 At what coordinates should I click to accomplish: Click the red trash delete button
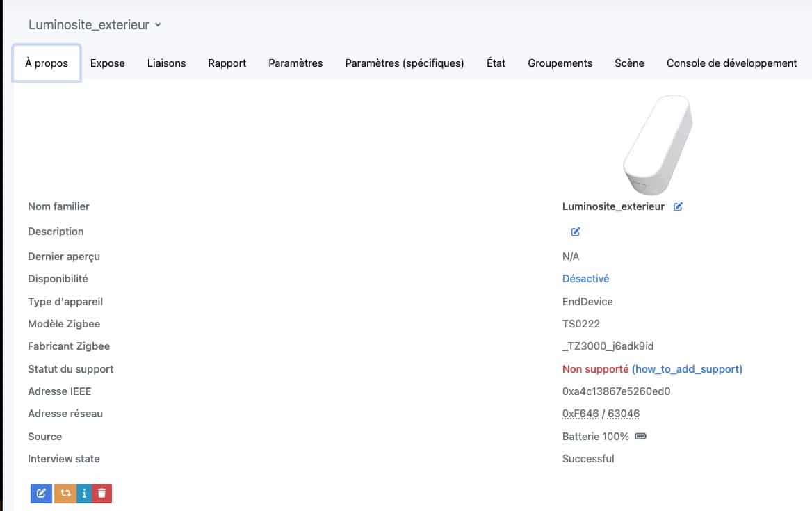pyautogui.click(x=102, y=493)
